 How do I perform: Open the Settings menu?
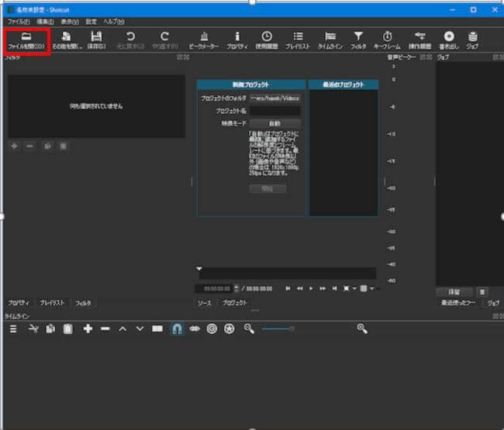point(91,22)
